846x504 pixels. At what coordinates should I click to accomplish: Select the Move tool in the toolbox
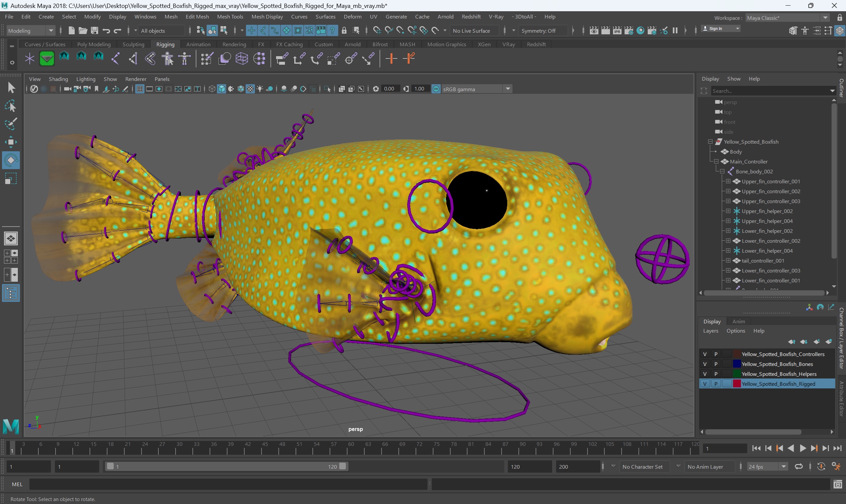(x=11, y=142)
